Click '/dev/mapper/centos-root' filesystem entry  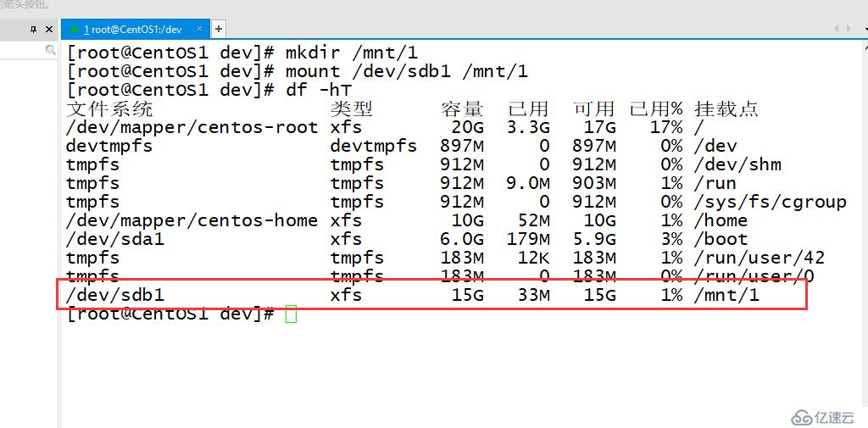192,127
